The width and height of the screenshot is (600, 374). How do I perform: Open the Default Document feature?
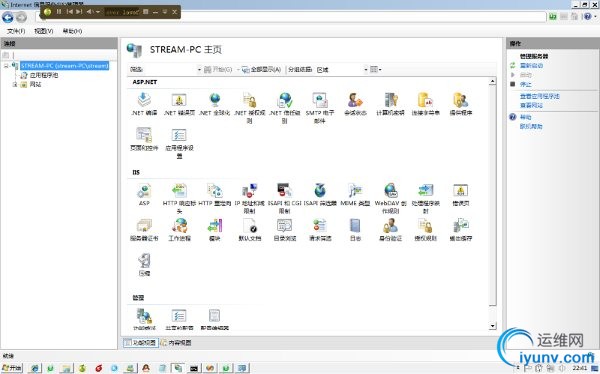click(249, 226)
